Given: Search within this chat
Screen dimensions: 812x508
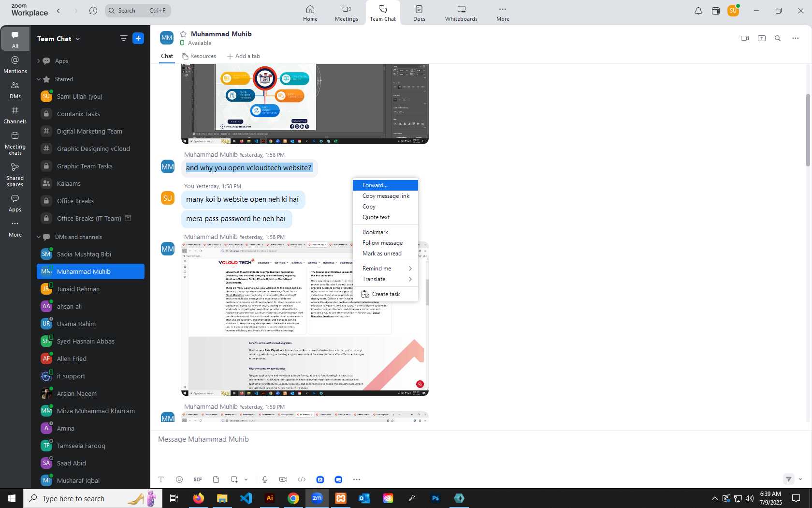Looking at the screenshot, I should pyautogui.click(x=778, y=38).
